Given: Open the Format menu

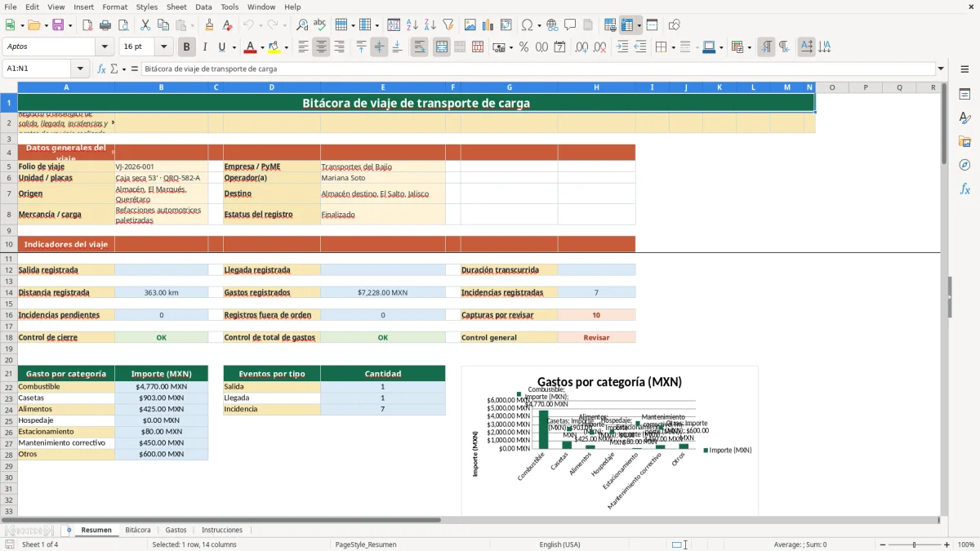Looking at the screenshot, I should click(114, 7).
